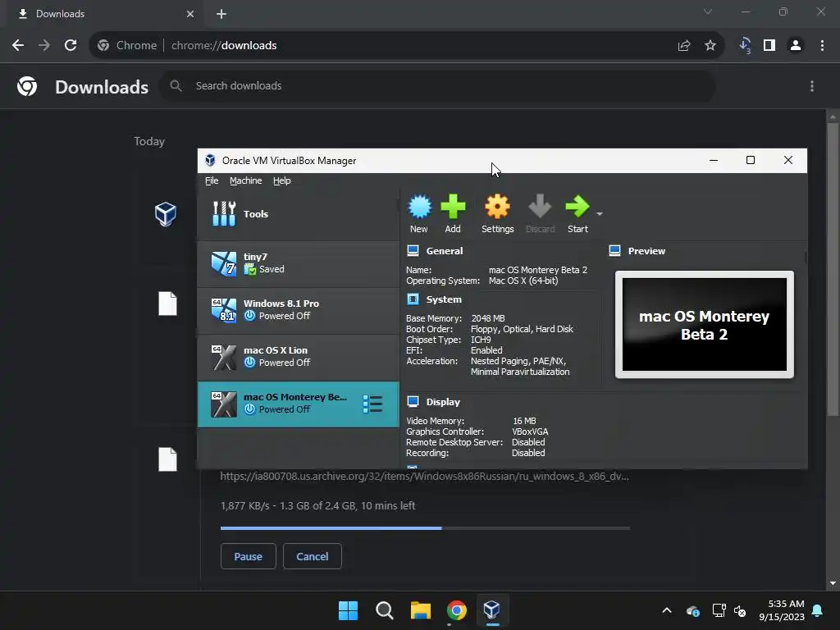Open Chrome three-dot main menu
This screenshot has height=630, width=840.
[822, 46]
